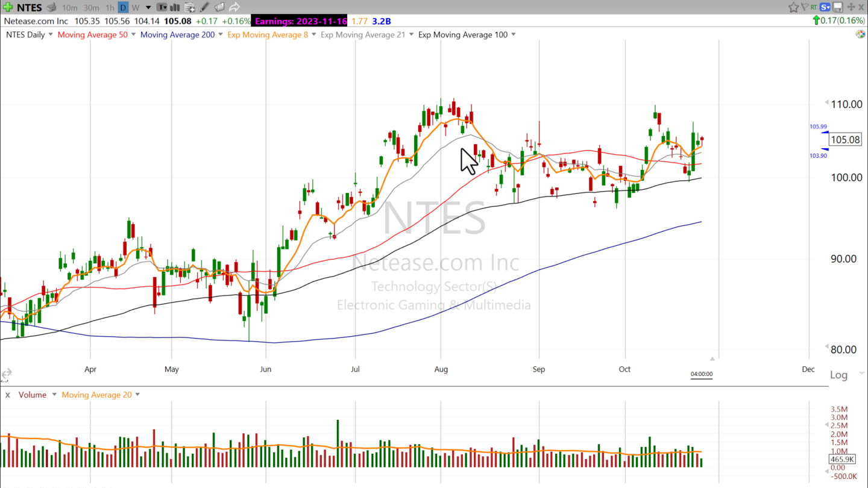Click the Aug label on time axis
The image size is (868, 488).
441,369
